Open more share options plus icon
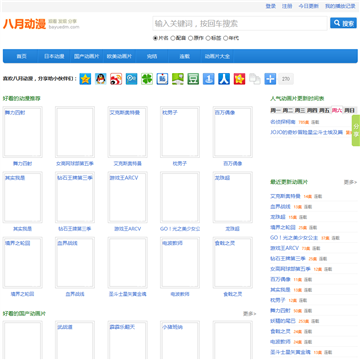The height and width of the screenshot is (360, 360). pyautogui.click(x=270, y=79)
